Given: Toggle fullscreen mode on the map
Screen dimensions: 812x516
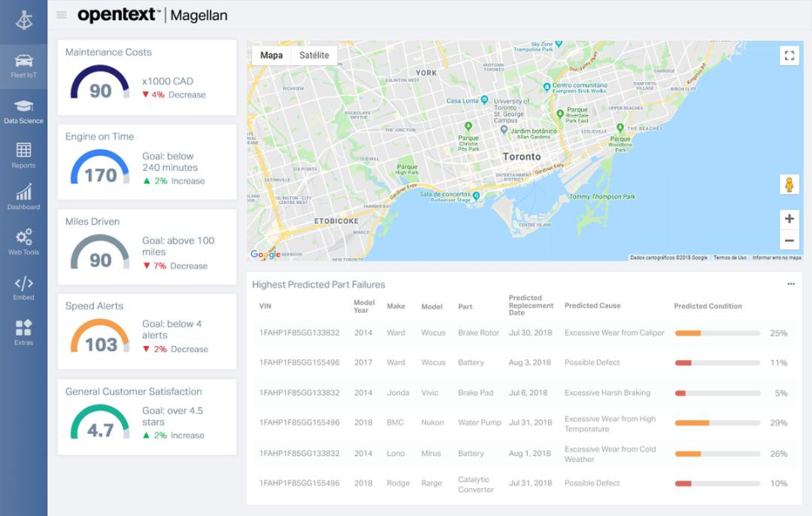Looking at the screenshot, I should tap(789, 55).
